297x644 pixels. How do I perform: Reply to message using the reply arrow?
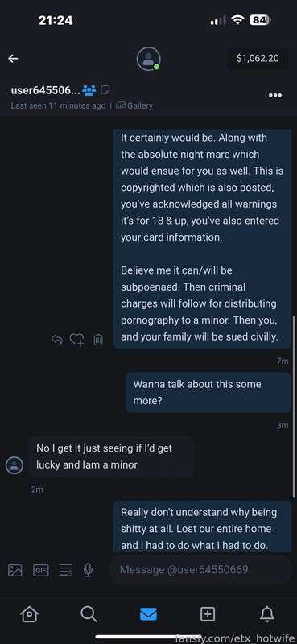click(x=57, y=340)
